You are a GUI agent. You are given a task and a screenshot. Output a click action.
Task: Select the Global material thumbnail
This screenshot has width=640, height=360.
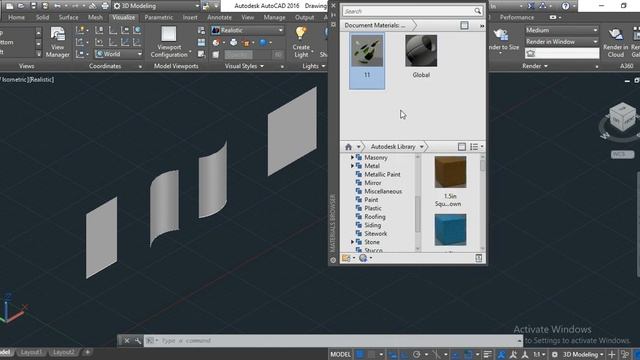(x=421, y=51)
